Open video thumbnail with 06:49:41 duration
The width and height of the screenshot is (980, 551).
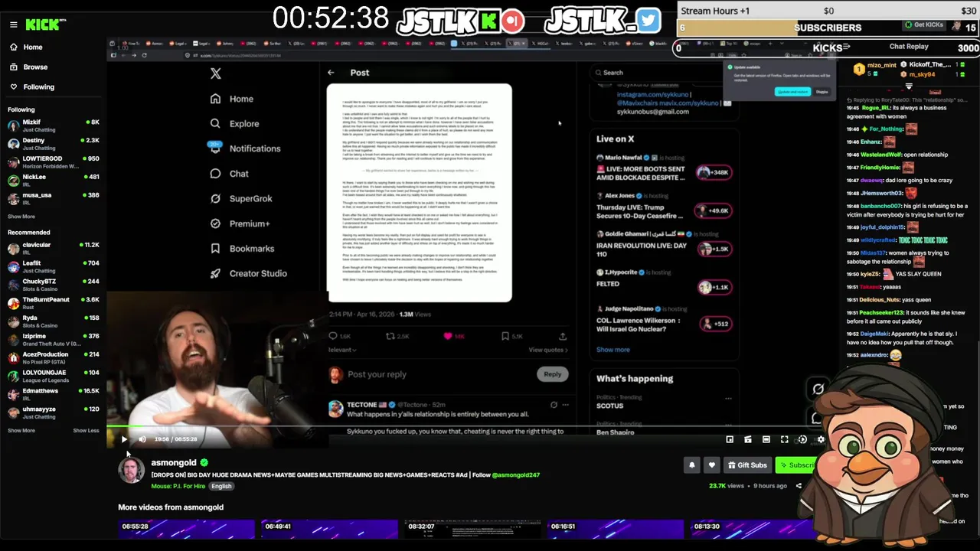[329, 530]
